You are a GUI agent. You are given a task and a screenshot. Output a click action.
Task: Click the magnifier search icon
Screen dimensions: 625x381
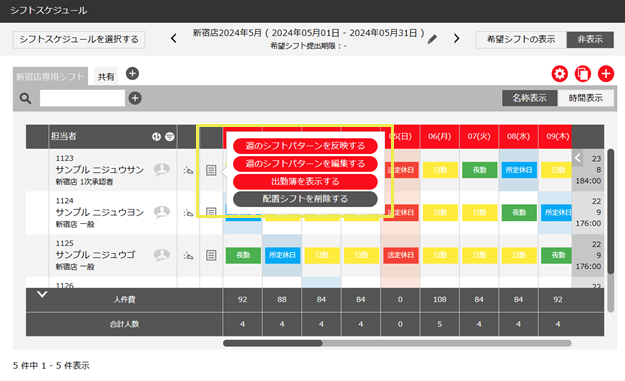tap(26, 98)
